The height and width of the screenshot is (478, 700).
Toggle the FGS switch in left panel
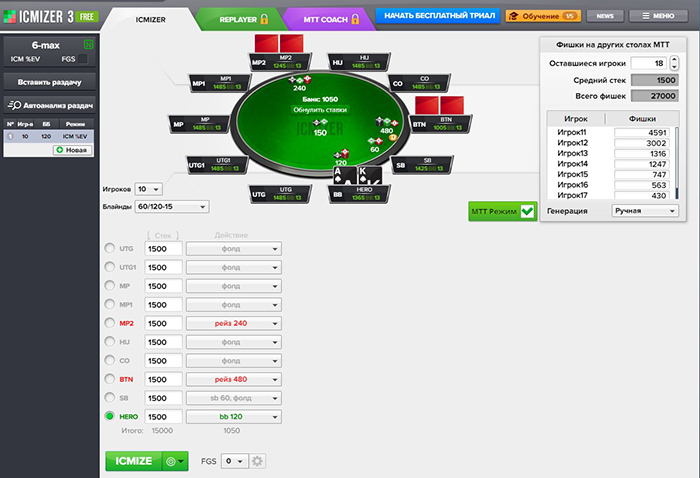pyautogui.click(x=88, y=59)
